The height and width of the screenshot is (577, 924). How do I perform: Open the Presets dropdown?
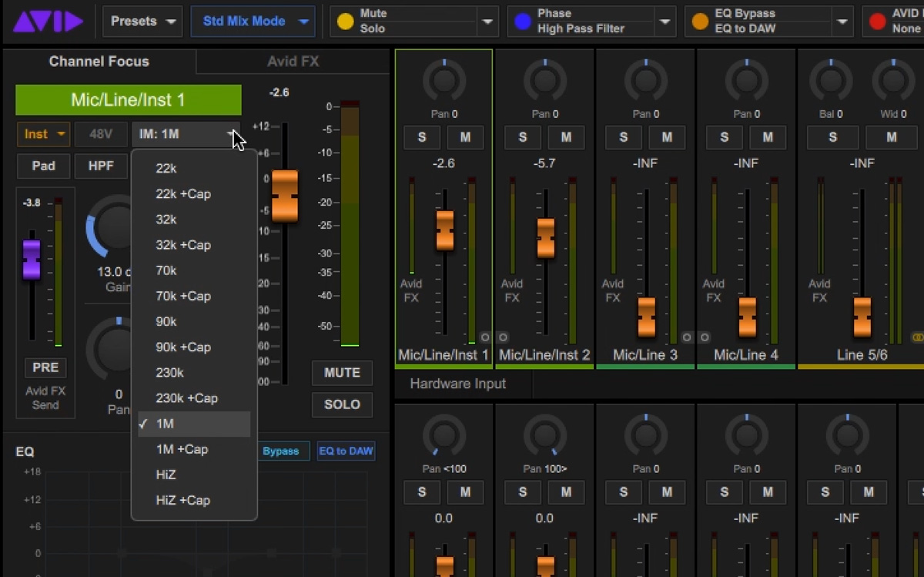[142, 22]
